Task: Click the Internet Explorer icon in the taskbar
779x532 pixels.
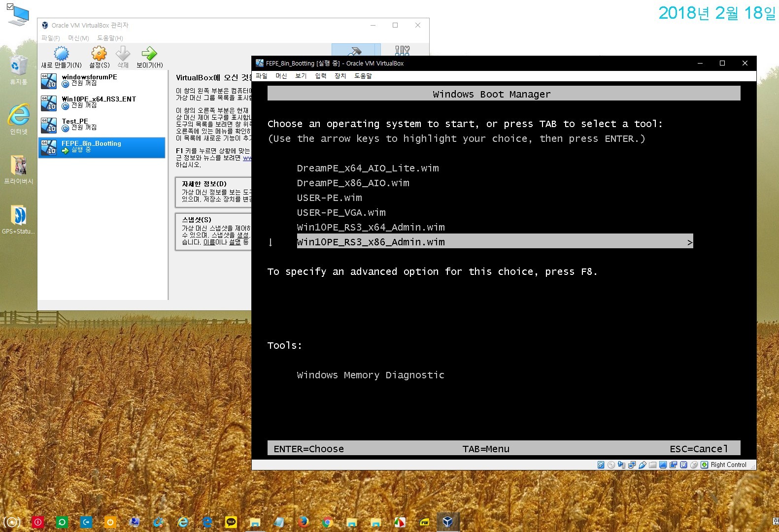Action: [x=183, y=522]
